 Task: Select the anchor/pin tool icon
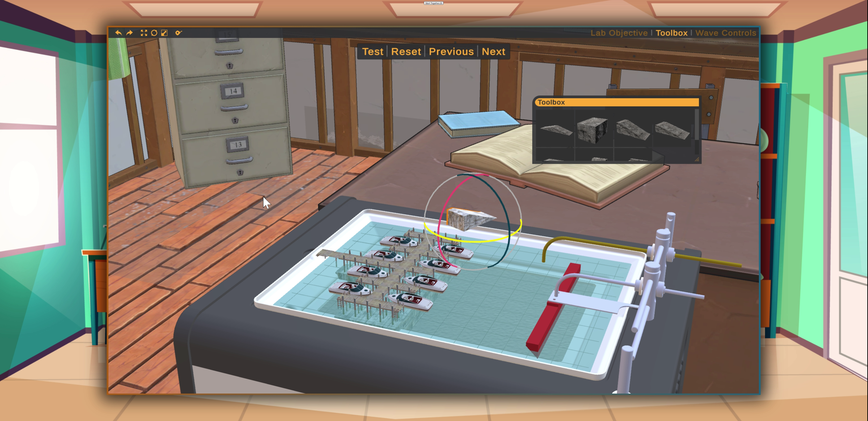pyautogui.click(x=178, y=33)
